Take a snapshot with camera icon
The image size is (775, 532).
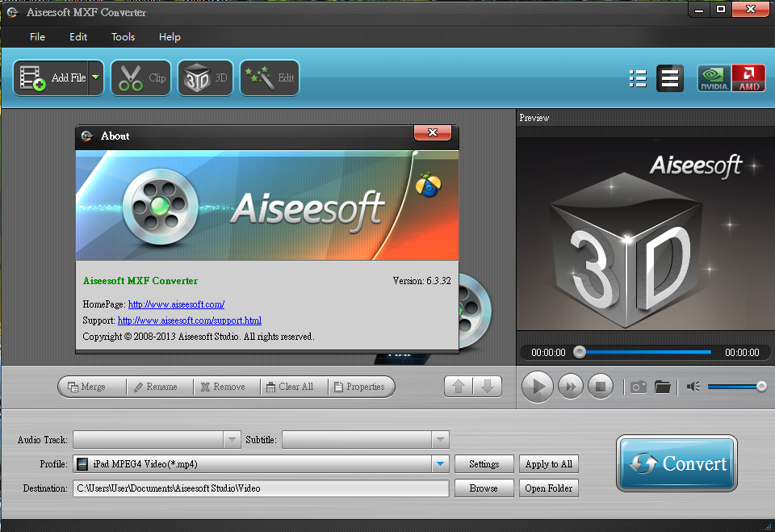[639, 387]
